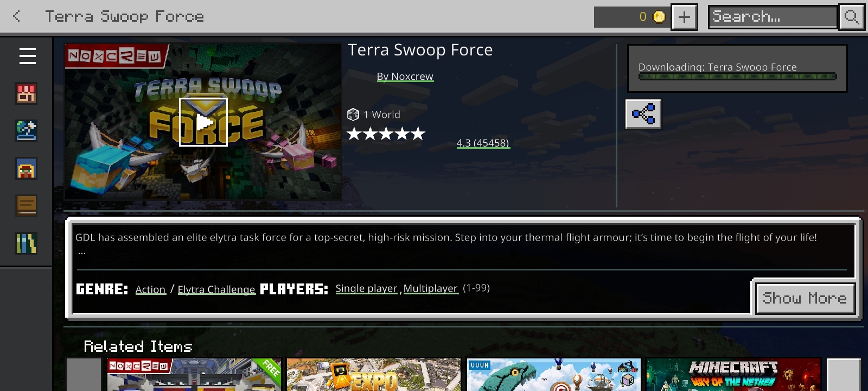
Task: Open the 4.3 (45458) ratings link
Action: tap(483, 143)
